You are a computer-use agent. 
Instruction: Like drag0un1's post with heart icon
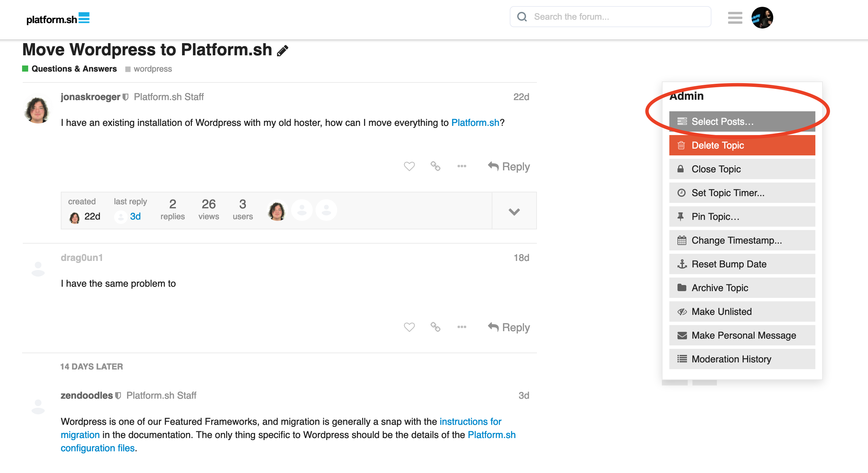coord(409,327)
